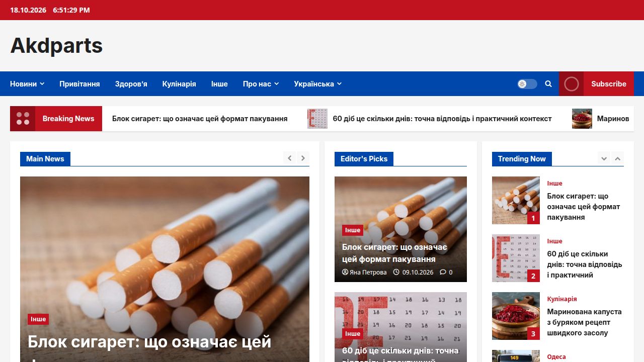This screenshot has height=362, width=644.
Task: Click the Breaking News label
Action: click(x=68, y=119)
